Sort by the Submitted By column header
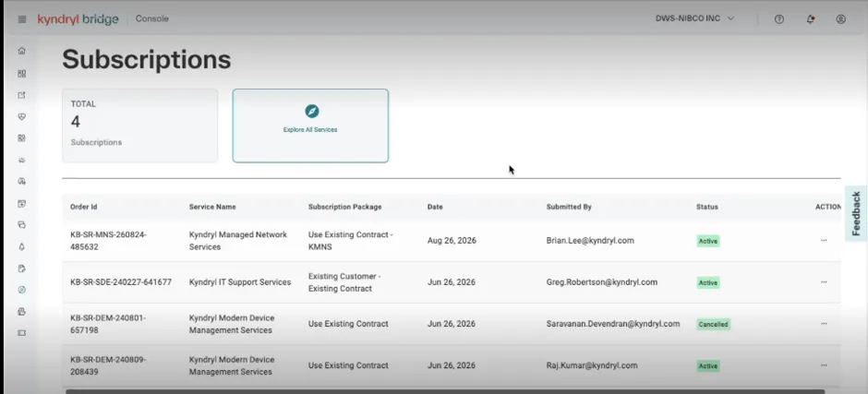Image resolution: width=868 pixels, height=394 pixels. coord(569,207)
